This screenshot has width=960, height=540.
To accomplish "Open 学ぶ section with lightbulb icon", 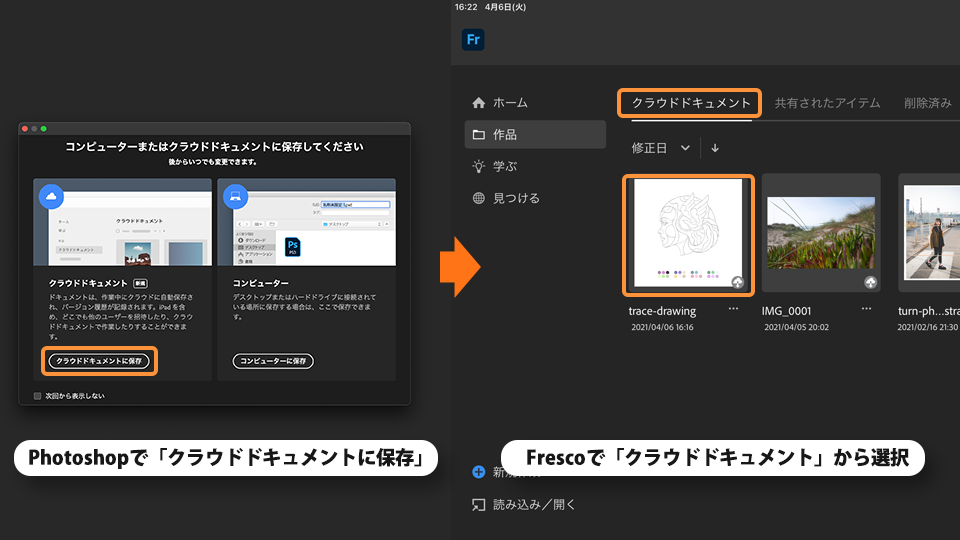I will tap(495, 167).
